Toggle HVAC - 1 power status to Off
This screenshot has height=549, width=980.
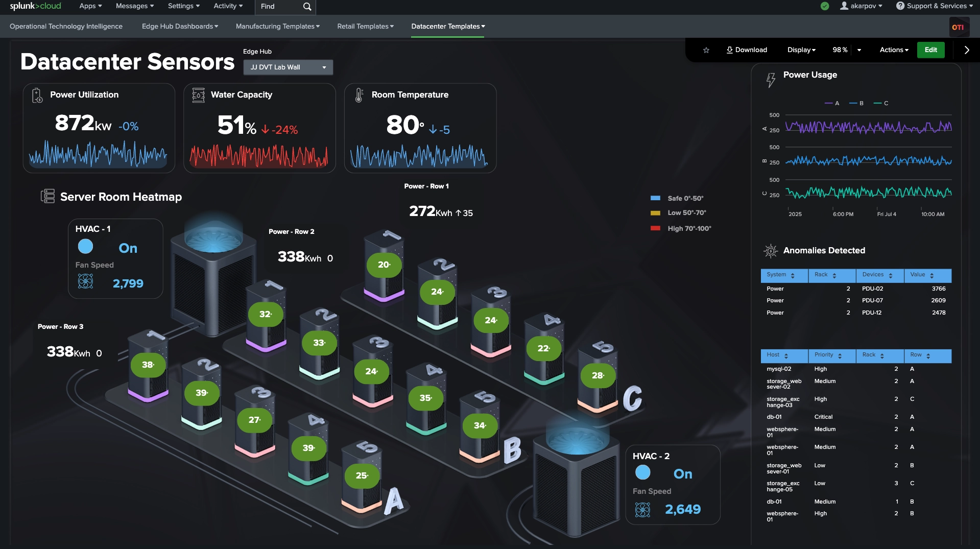click(86, 247)
